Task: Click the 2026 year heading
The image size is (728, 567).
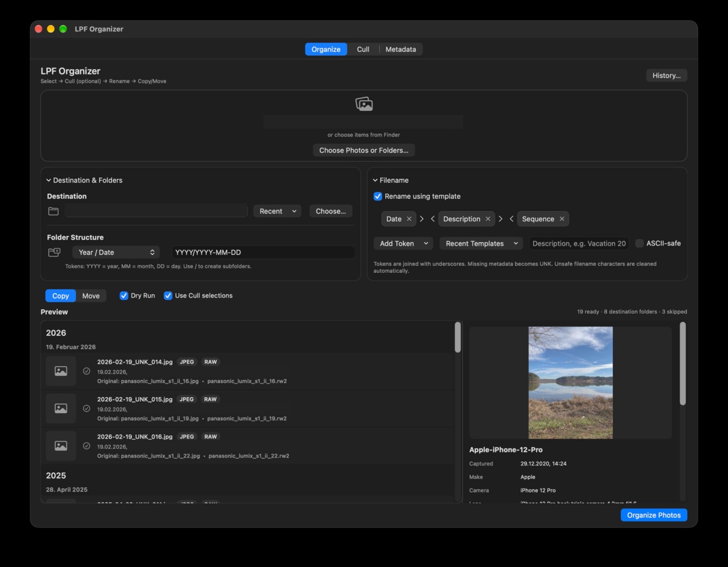Action: [x=56, y=333]
